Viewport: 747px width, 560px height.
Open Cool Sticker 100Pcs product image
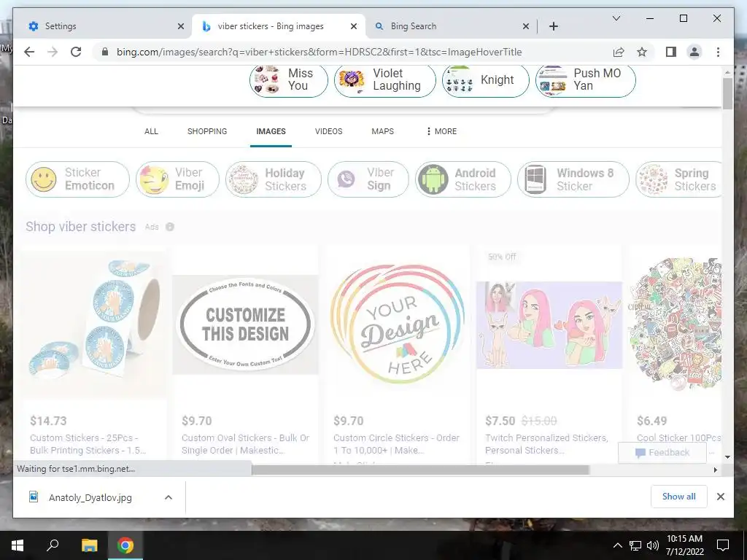tap(675, 324)
